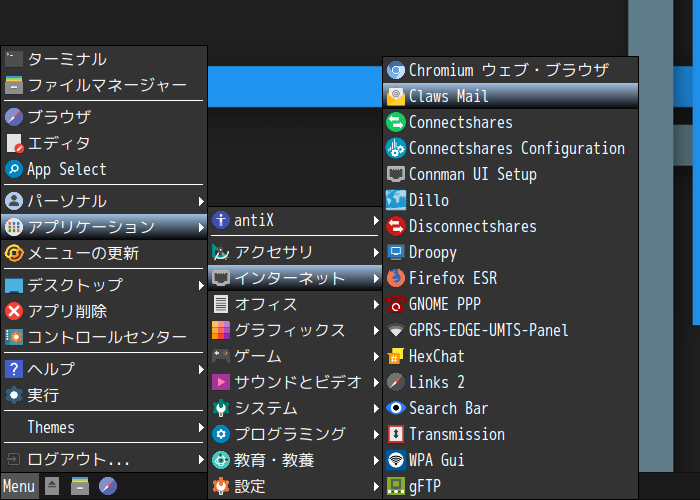
Task: Click the アプリ削除 red X icon
Action: point(14,311)
